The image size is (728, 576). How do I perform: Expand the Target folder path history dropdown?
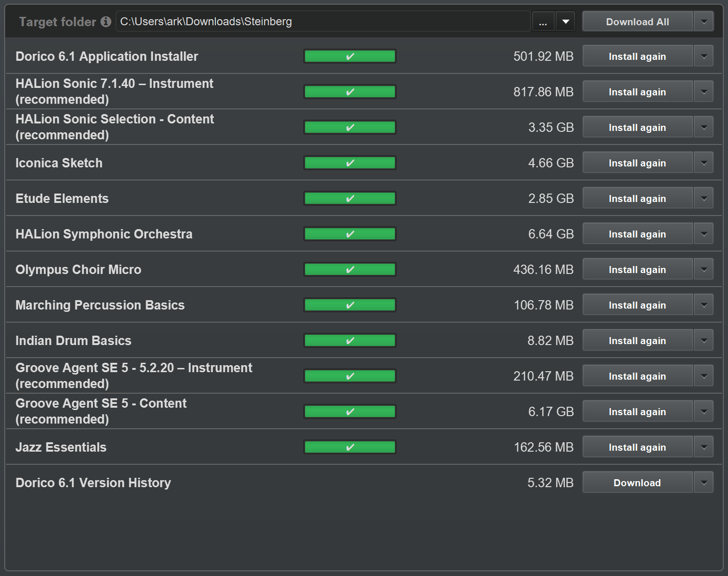pyautogui.click(x=565, y=22)
